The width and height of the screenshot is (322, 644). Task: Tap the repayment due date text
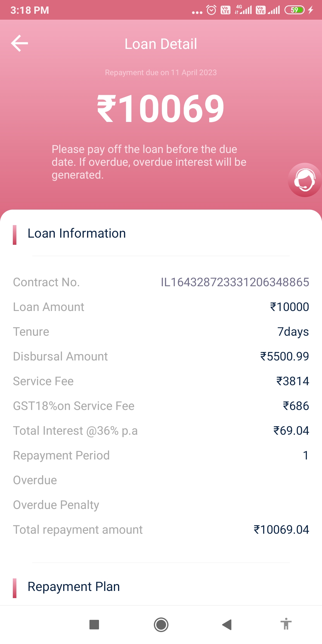tap(161, 72)
